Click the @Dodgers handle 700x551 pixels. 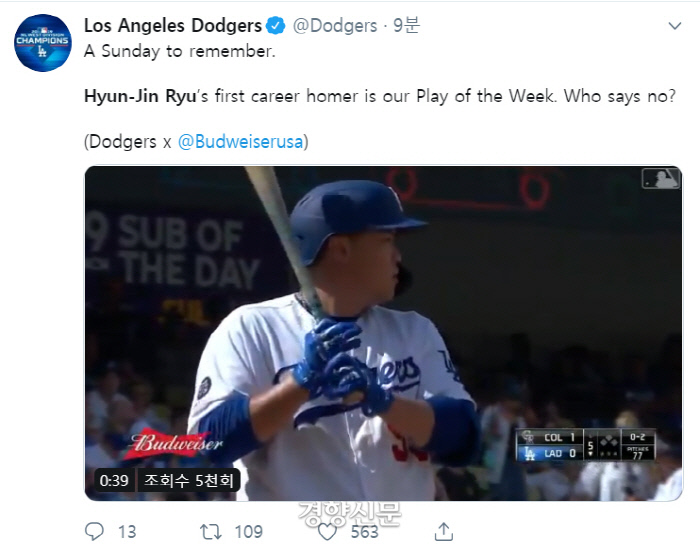pyautogui.click(x=335, y=25)
